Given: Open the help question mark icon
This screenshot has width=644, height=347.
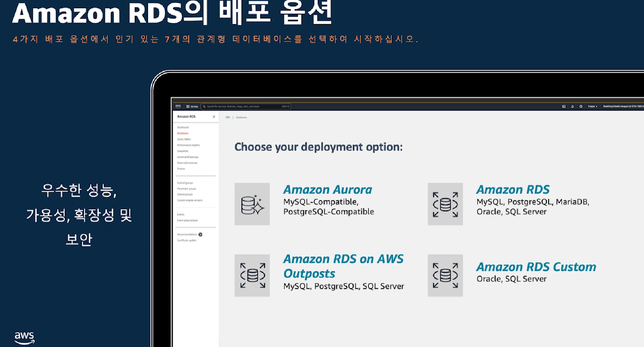Looking at the screenshot, I should pos(581,106).
